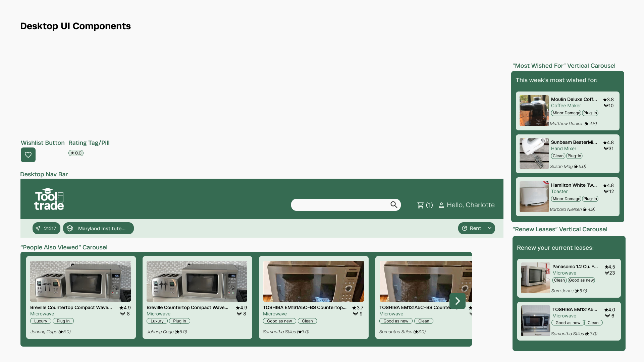Image resolution: width=644 pixels, height=362 pixels.
Task: Select the Luxury tag on first Breville card
Action: pos(41,321)
